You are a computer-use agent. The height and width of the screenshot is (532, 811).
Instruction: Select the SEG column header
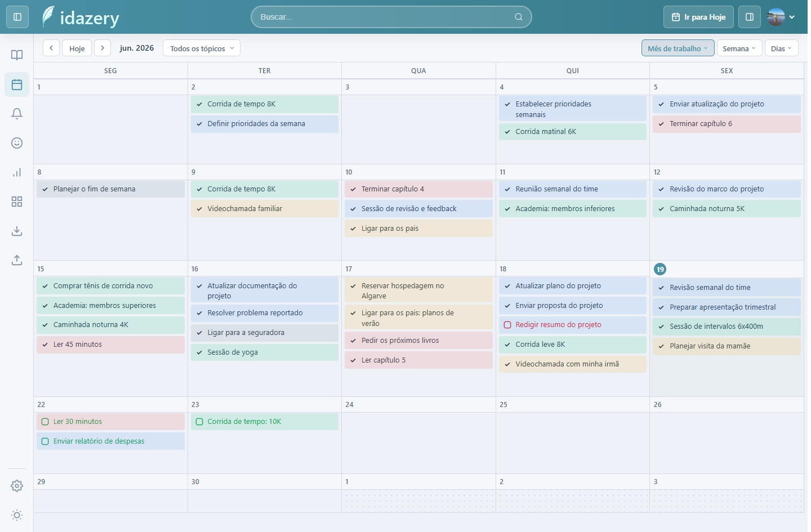[110, 71]
